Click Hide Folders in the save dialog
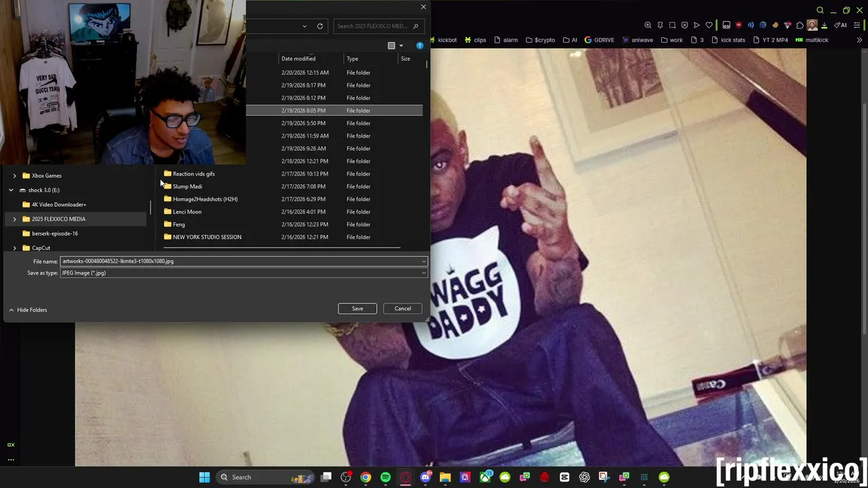The height and width of the screenshot is (488, 868). tap(28, 310)
